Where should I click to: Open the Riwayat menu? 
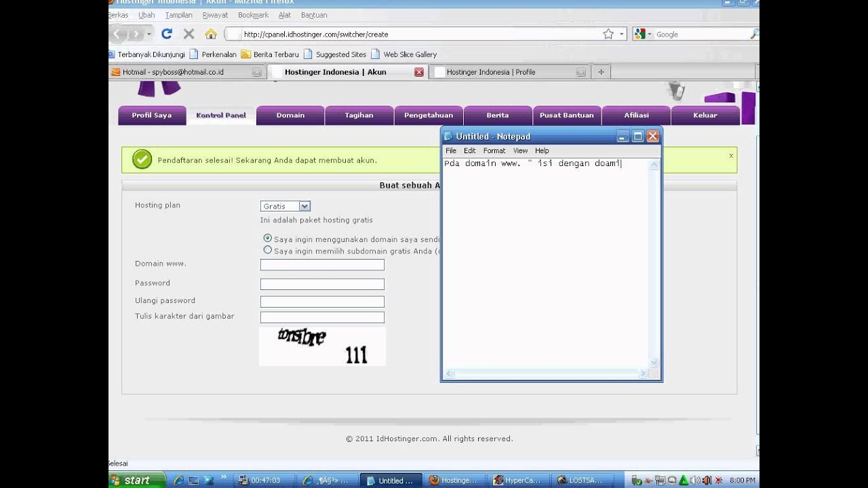coord(216,15)
